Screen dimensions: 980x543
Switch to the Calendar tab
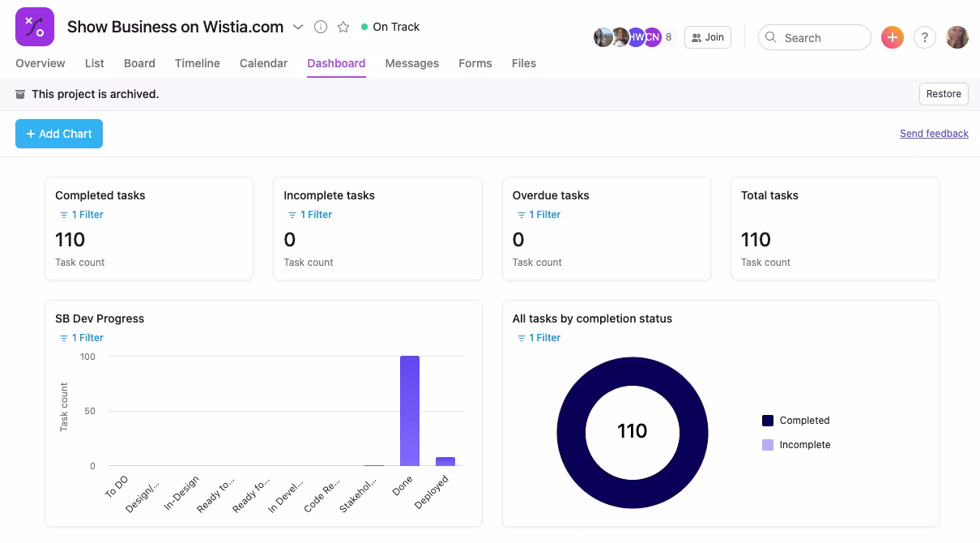[x=263, y=63]
